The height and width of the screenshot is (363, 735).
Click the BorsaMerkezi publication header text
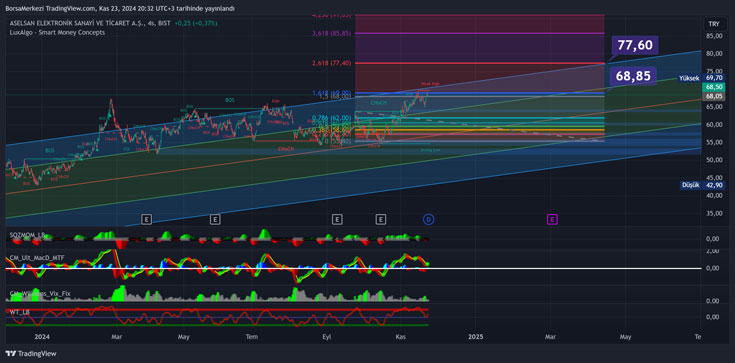120,8
